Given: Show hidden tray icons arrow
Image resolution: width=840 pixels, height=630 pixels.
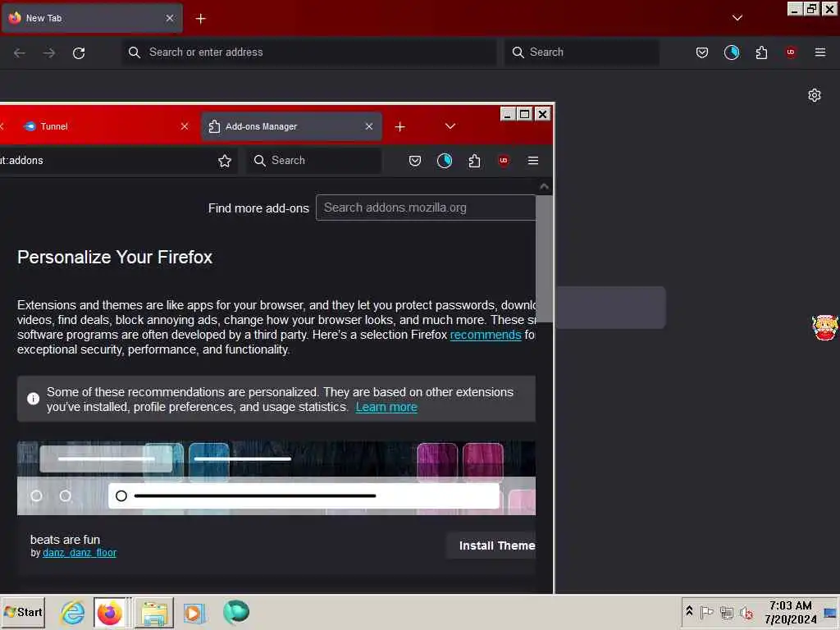Looking at the screenshot, I should click(689, 611).
